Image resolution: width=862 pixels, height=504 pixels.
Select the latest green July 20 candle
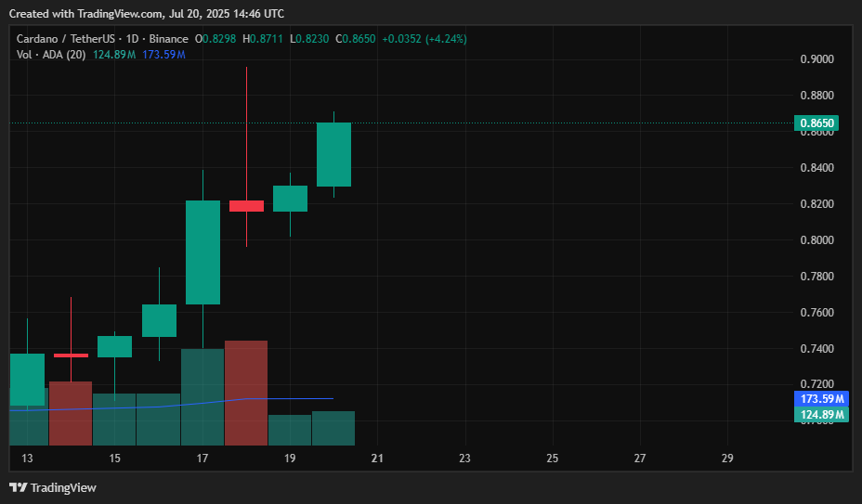point(333,154)
